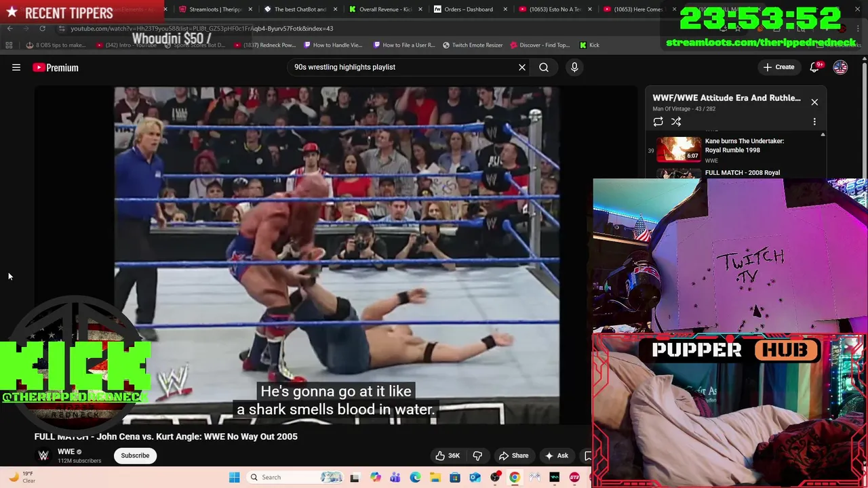Switch to Overall Revenue Kick tab
Image resolution: width=868 pixels, height=488 pixels.
pyautogui.click(x=385, y=9)
